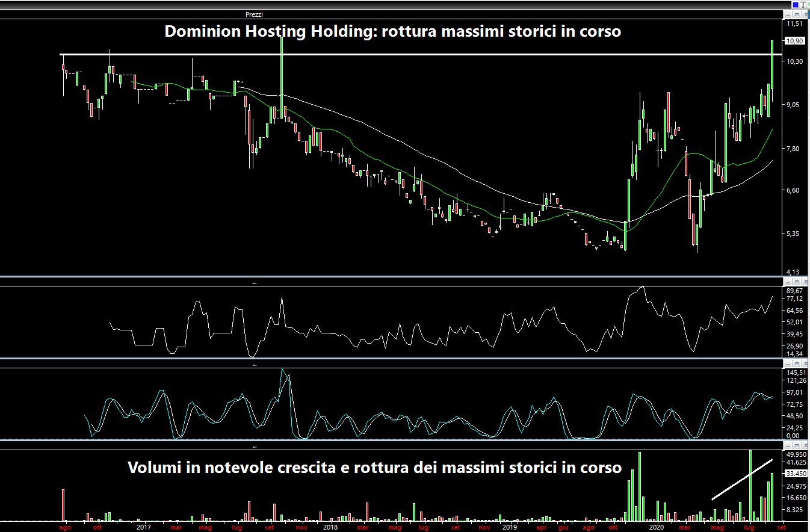Click the 5,35 price scale value
810x532 pixels.
[794, 234]
